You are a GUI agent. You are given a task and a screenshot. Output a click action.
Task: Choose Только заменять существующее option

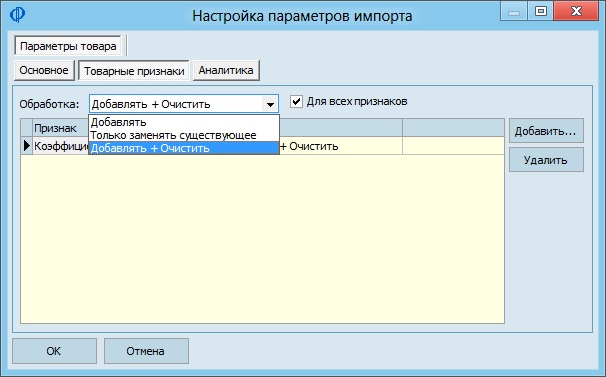click(184, 135)
